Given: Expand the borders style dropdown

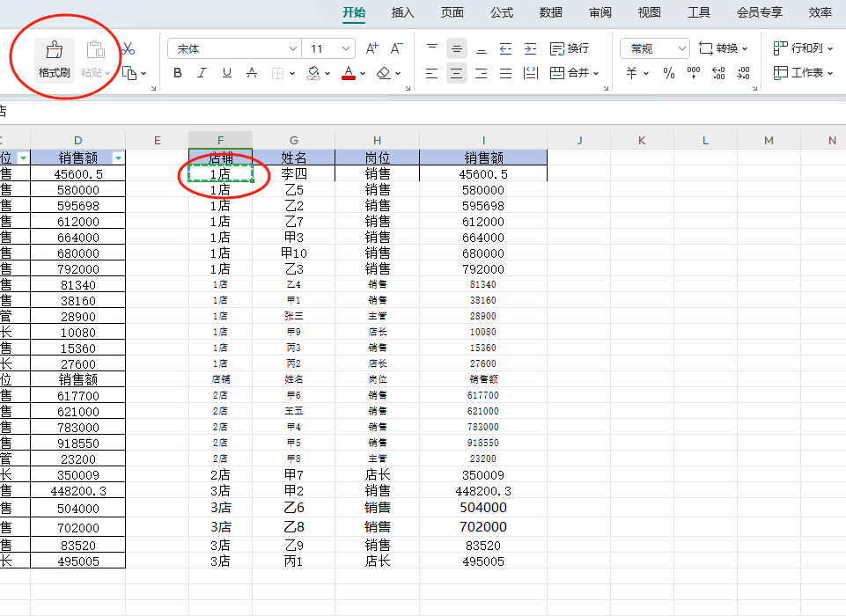Looking at the screenshot, I should 292,73.
